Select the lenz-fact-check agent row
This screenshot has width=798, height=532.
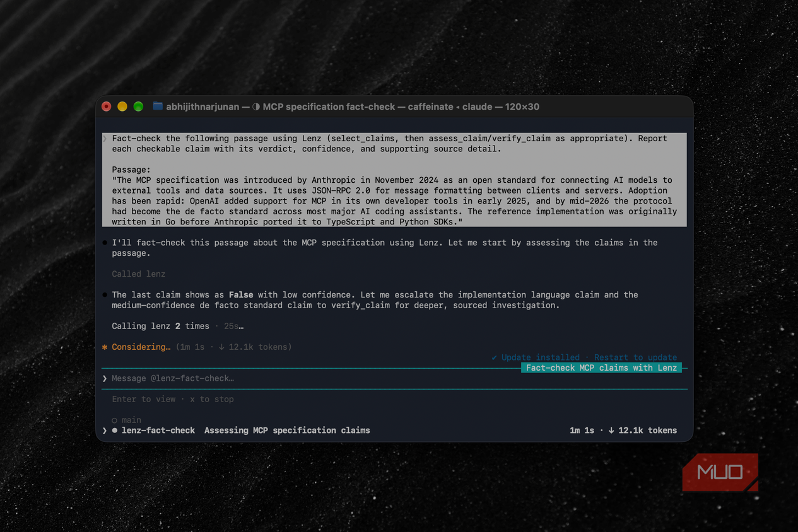[x=394, y=431]
